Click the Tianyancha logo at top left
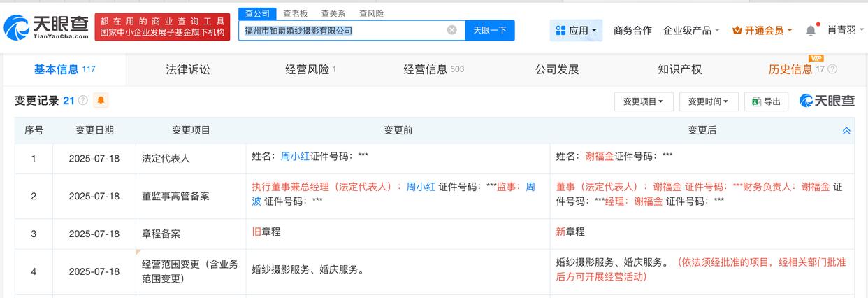 (x=46, y=27)
